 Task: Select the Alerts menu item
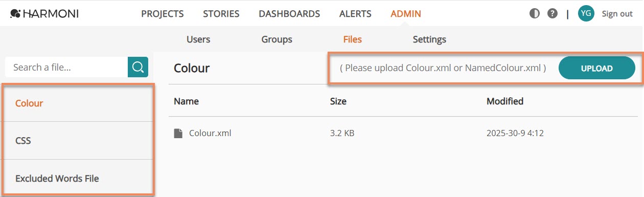pyautogui.click(x=355, y=14)
